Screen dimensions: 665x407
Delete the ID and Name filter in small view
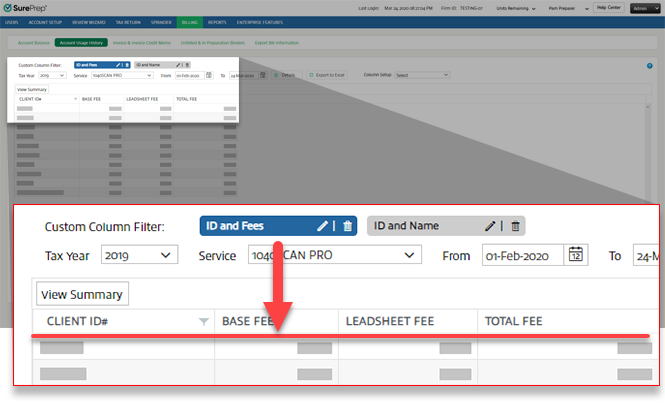click(187, 65)
